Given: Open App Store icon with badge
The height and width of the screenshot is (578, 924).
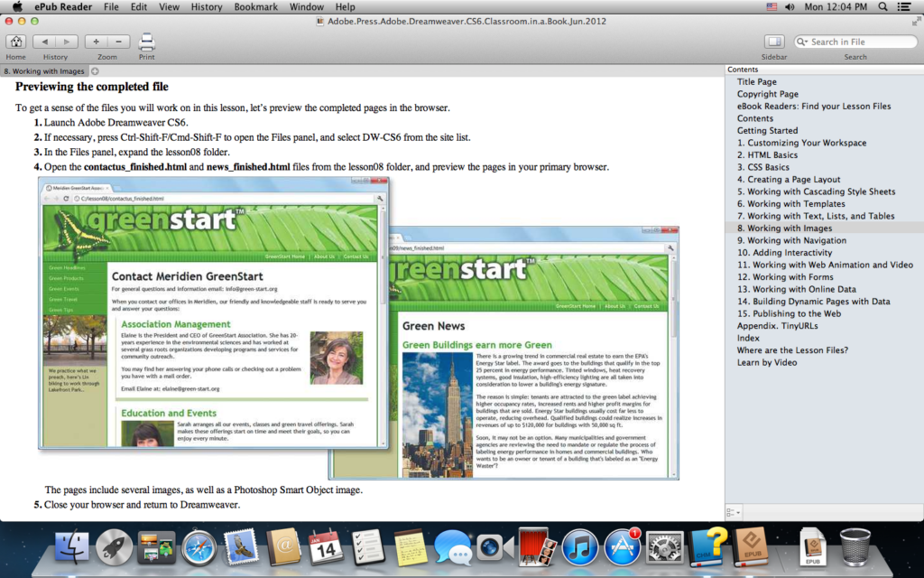Looking at the screenshot, I should click(x=623, y=546).
